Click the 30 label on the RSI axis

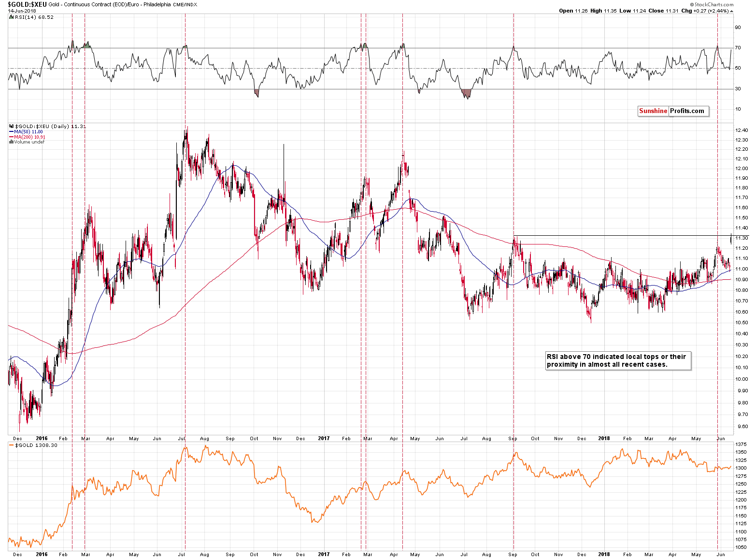point(738,89)
